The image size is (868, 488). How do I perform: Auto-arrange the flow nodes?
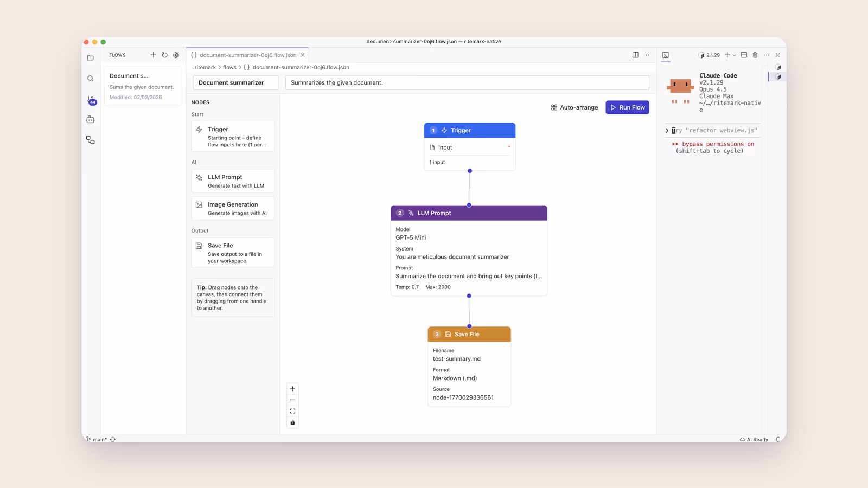point(575,107)
